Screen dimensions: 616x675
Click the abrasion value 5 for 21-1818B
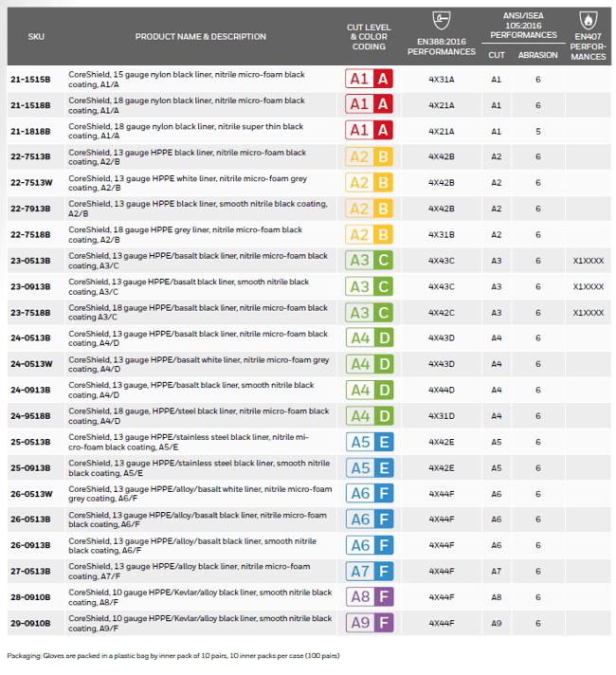(538, 131)
